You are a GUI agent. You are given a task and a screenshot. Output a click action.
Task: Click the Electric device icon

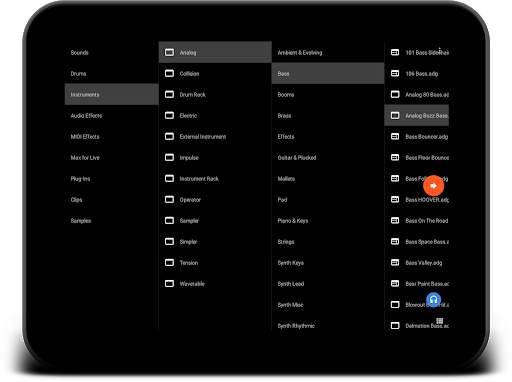[169, 115]
